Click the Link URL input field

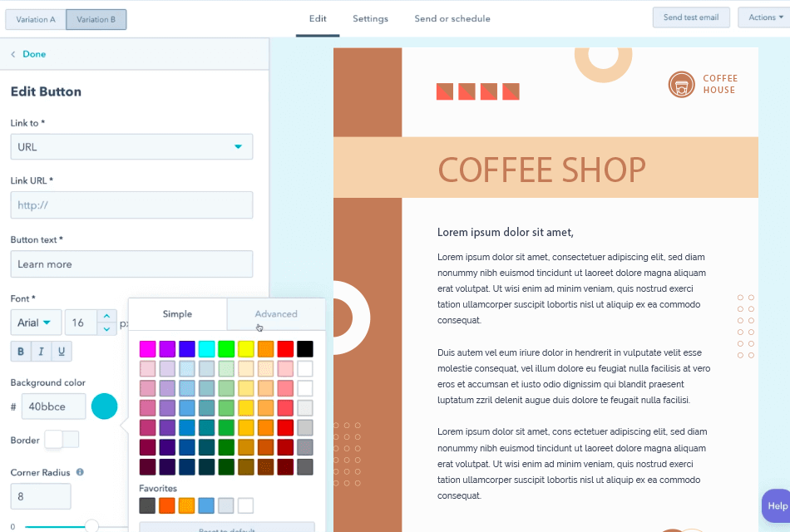coord(131,205)
